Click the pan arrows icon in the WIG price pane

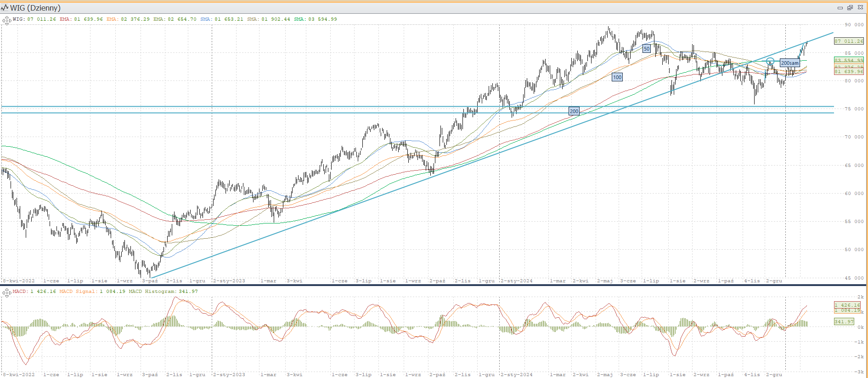[6, 20]
